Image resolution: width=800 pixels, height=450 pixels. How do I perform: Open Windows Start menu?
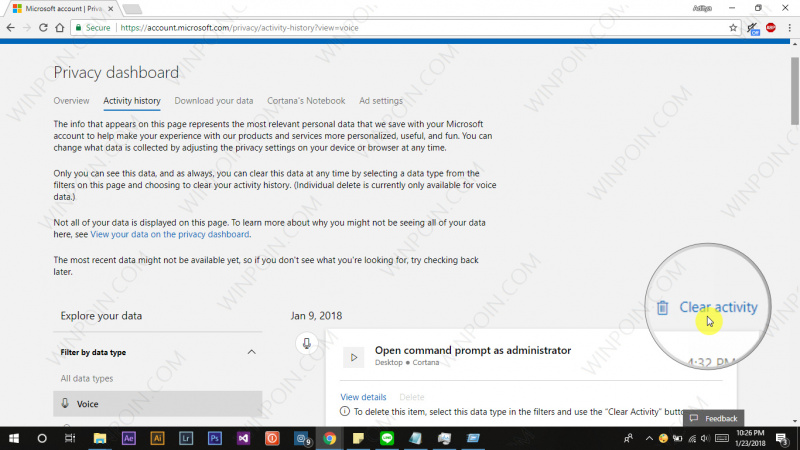[14, 438]
